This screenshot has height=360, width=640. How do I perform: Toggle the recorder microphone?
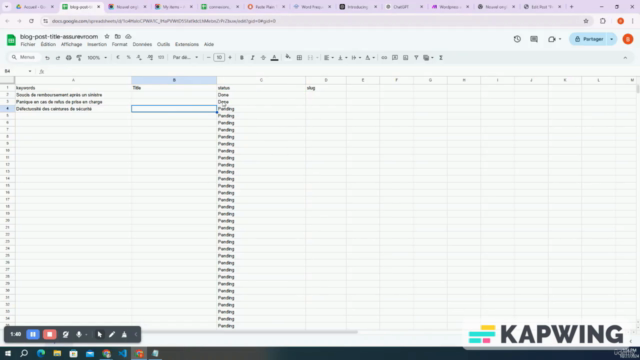click(x=79, y=334)
